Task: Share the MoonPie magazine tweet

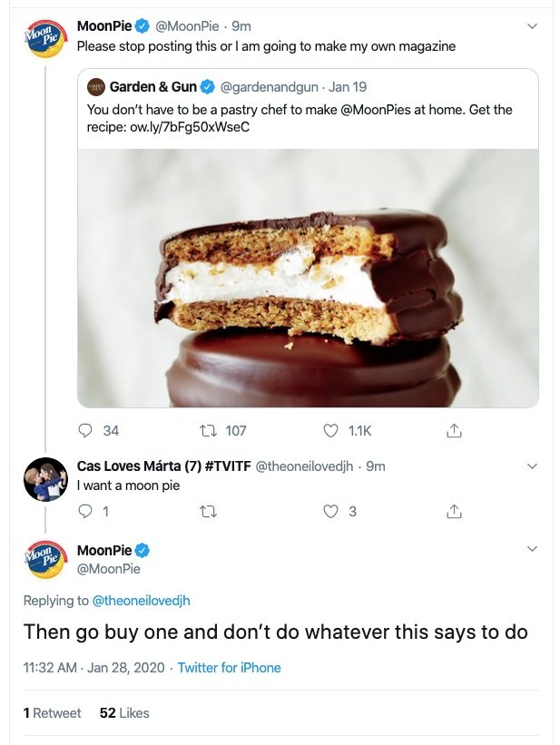Action: (454, 430)
